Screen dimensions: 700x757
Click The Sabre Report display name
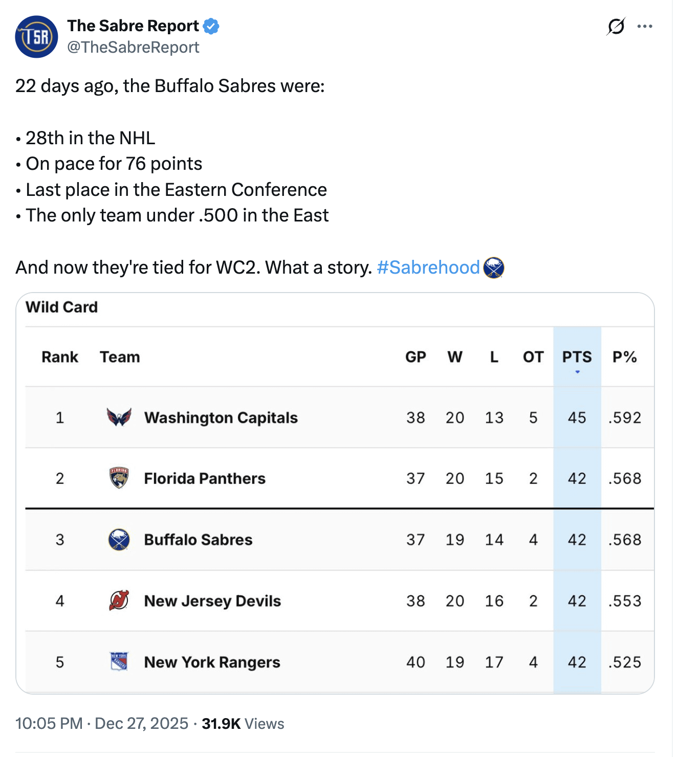coord(133,26)
